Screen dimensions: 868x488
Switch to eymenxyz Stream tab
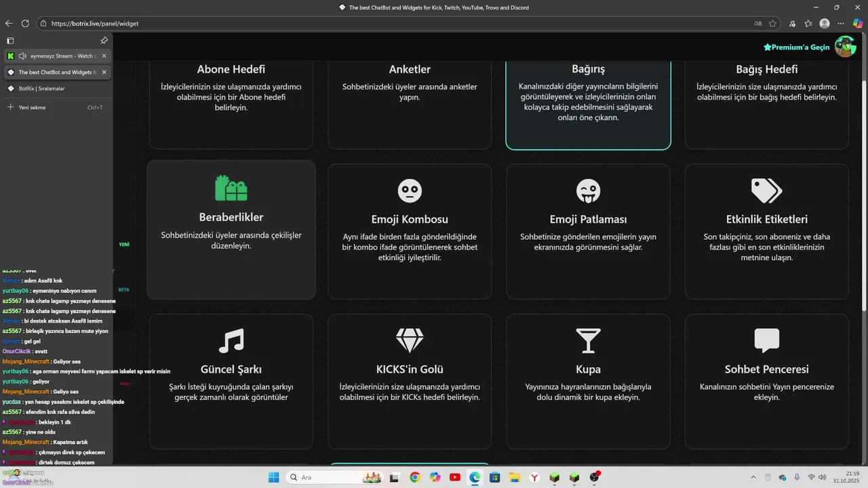[x=58, y=56]
